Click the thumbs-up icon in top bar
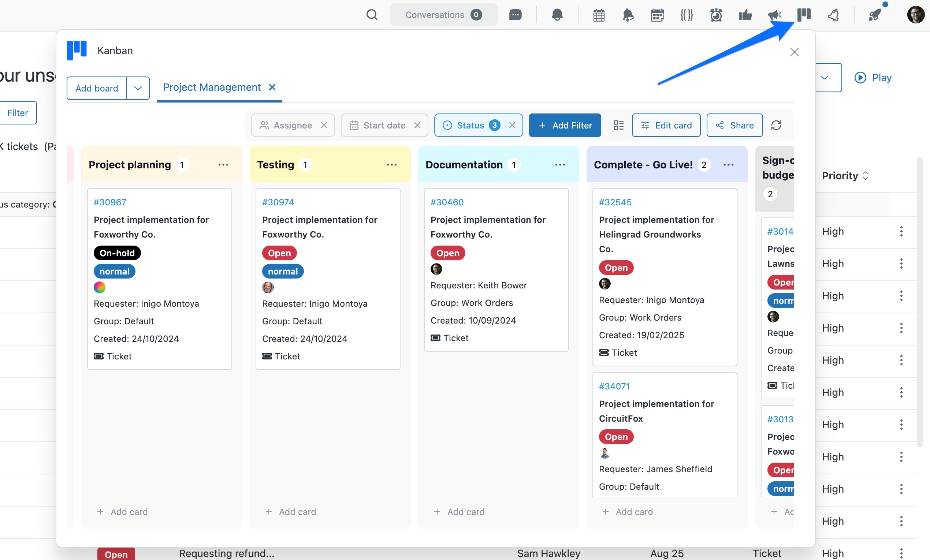The height and width of the screenshot is (560, 930). pyautogui.click(x=745, y=15)
